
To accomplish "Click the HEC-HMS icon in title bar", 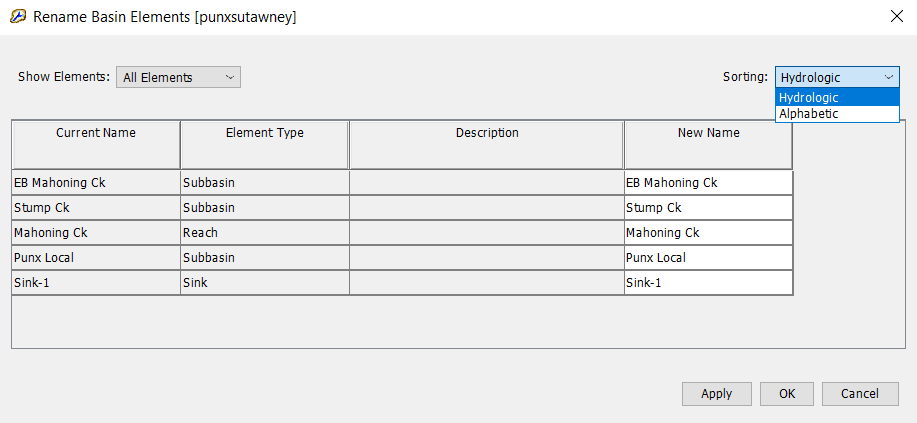I will (16, 17).
